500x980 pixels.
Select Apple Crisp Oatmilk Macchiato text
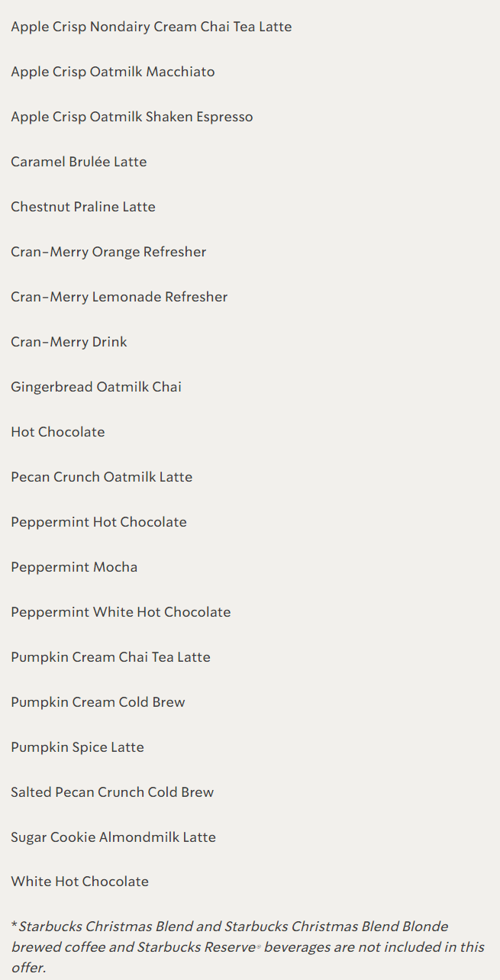[113, 72]
